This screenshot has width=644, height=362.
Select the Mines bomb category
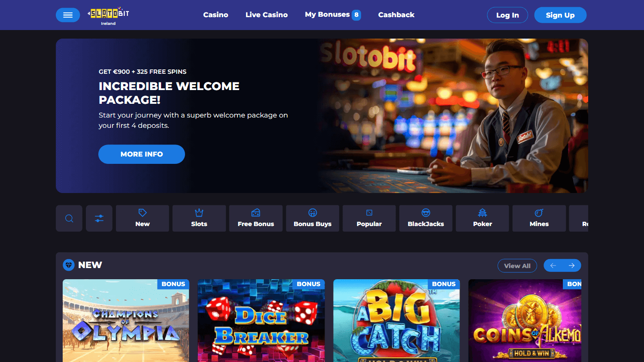pyautogui.click(x=539, y=218)
